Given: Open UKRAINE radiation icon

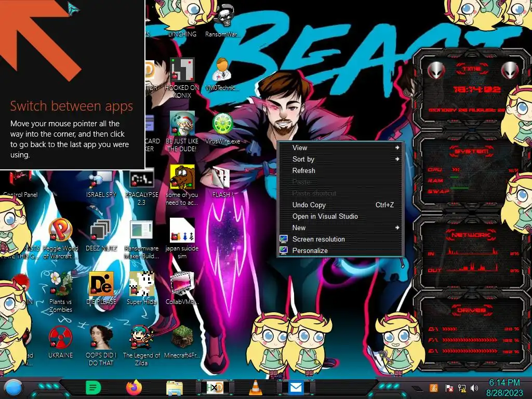Looking at the screenshot, I should point(60,342).
